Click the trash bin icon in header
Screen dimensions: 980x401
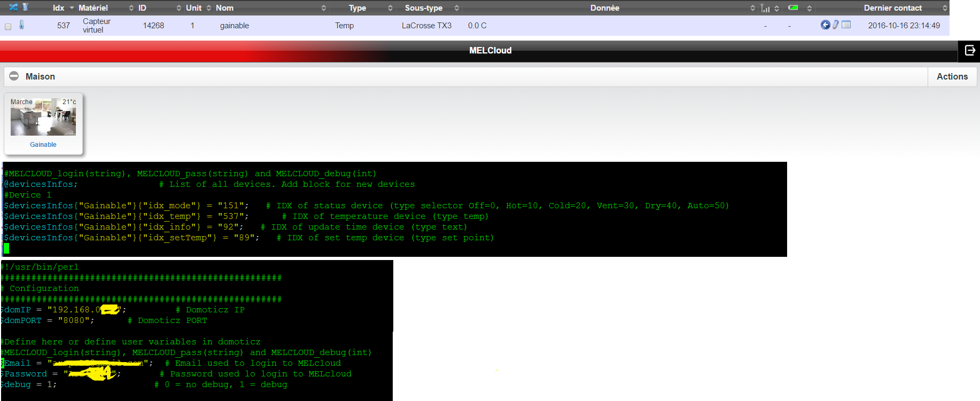pos(25,7)
